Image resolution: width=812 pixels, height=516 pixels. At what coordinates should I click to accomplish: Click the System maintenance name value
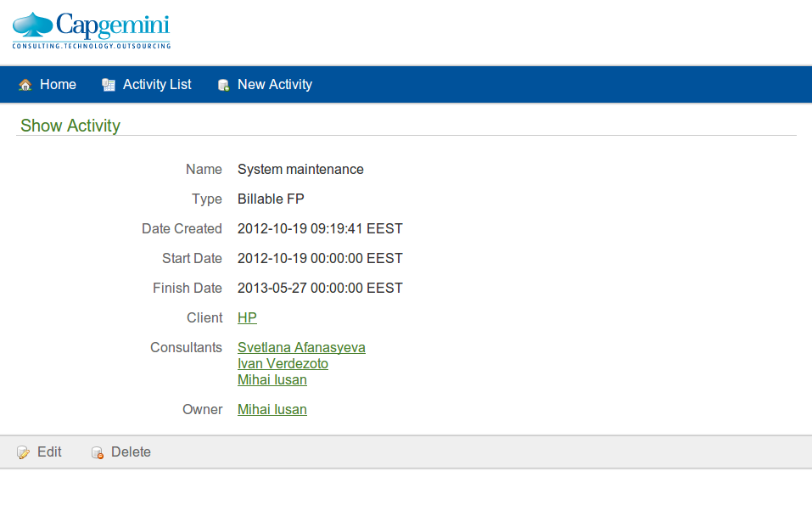(x=300, y=170)
